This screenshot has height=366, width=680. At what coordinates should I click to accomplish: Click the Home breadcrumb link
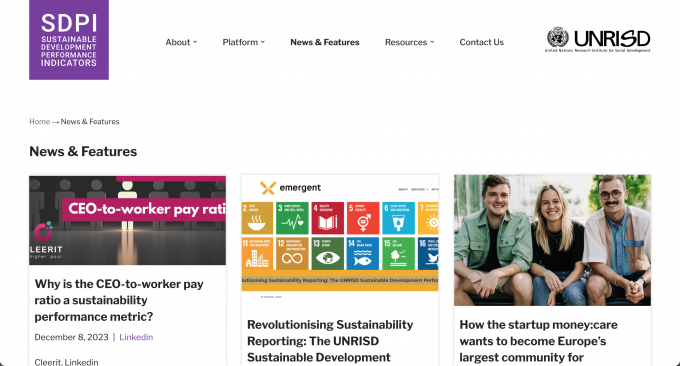click(x=39, y=121)
